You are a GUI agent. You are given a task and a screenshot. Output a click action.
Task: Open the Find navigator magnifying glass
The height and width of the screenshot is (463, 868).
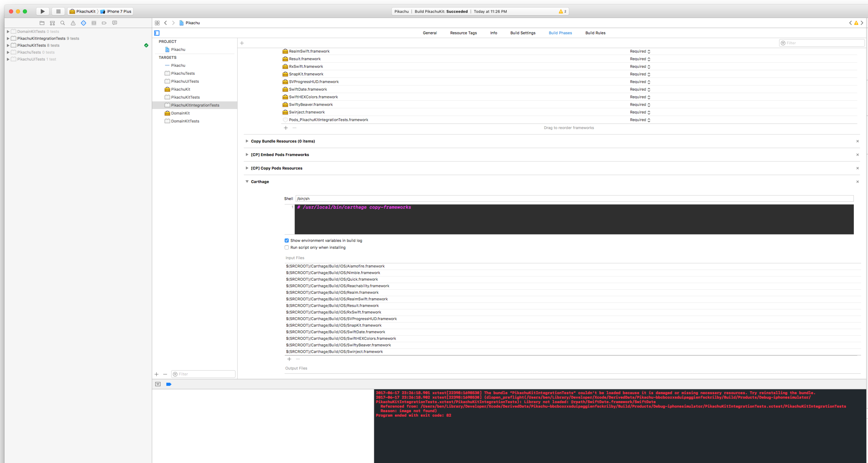click(62, 23)
